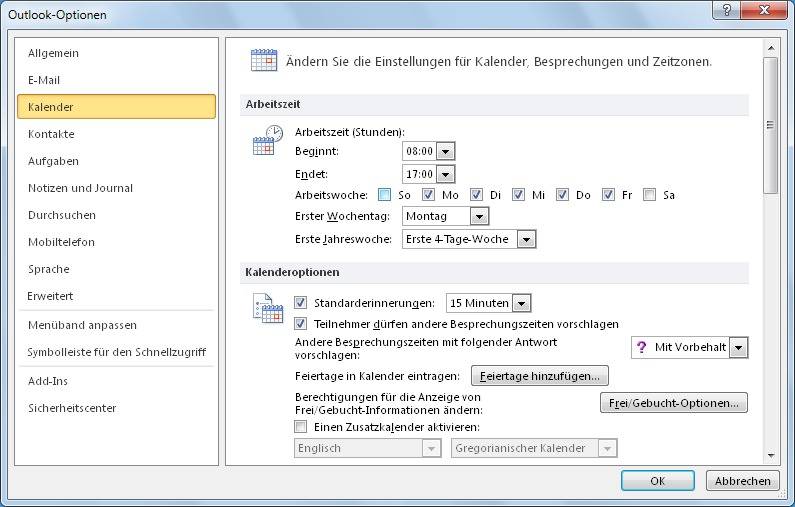Open the Erste Jahreswoche dropdown
Viewport: 795px width, 507px height.
pyautogui.click(x=526, y=239)
